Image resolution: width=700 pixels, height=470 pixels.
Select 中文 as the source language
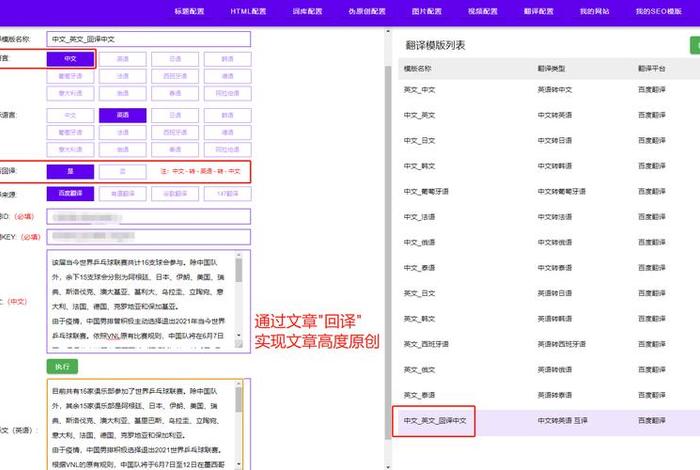(70, 59)
